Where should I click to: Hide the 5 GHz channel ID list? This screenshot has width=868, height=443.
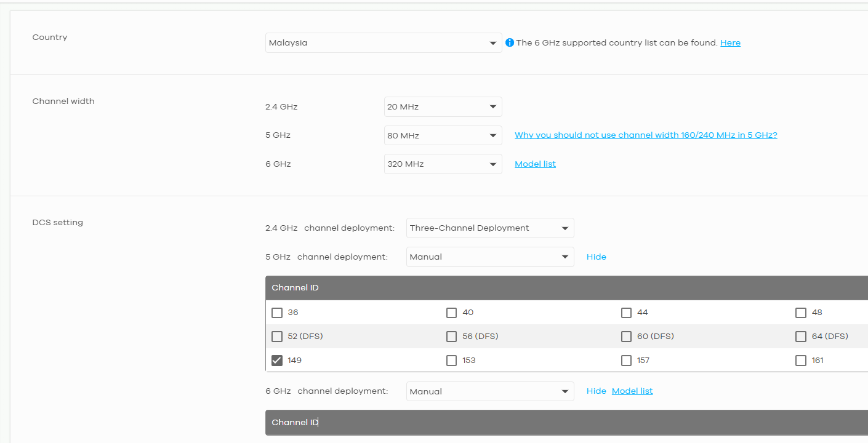pyautogui.click(x=596, y=257)
